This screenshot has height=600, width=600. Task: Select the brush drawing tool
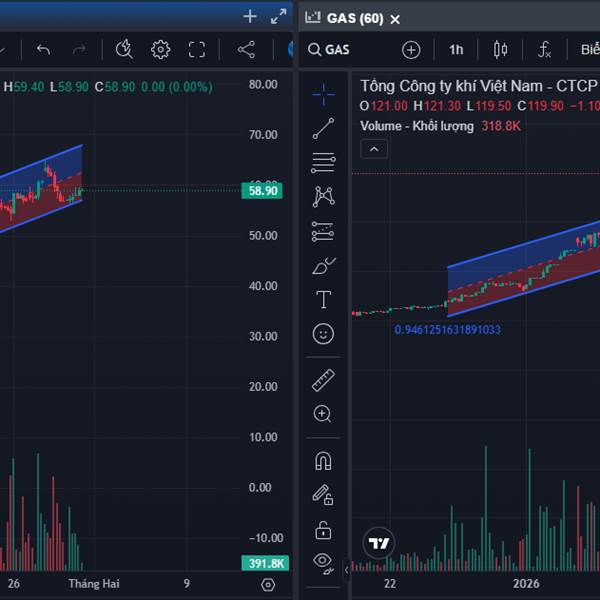[x=323, y=265]
